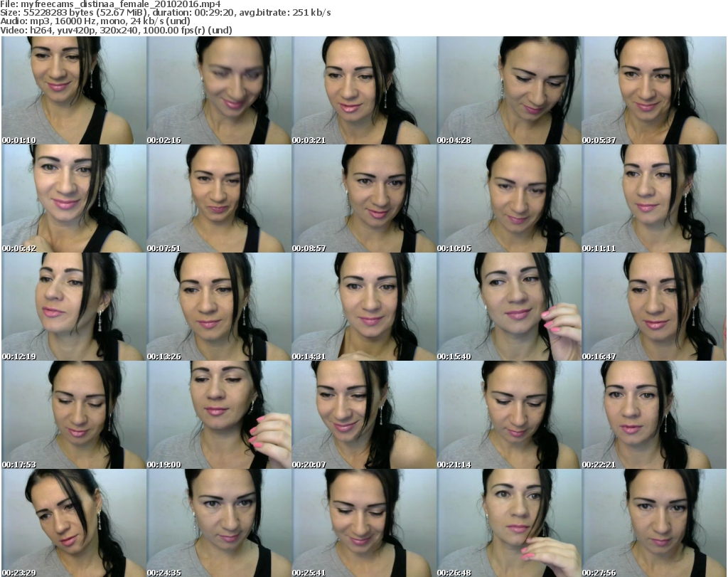
Task: Select the frame at 00:02:16
Action: tap(219, 90)
